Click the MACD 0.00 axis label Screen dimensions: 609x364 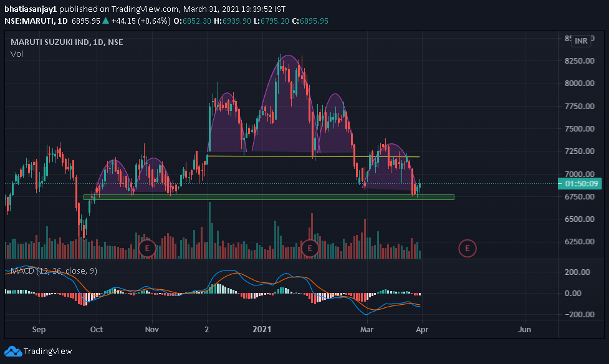point(573,294)
